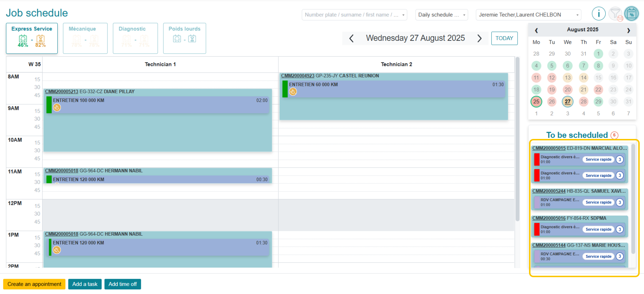The height and width of the screenshot is (294, 644).
Task: Open link CMM200005213 in Technician 1 column
Action: 62,92
